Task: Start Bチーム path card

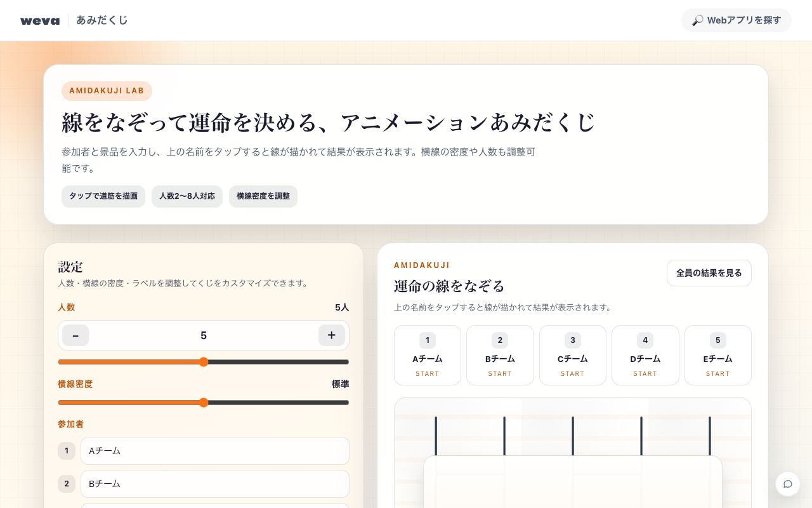Action: pyautogui.click(x=500, y=356)
